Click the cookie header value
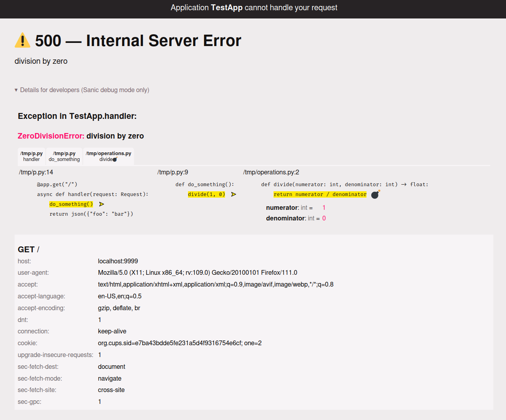 (180, 343)
